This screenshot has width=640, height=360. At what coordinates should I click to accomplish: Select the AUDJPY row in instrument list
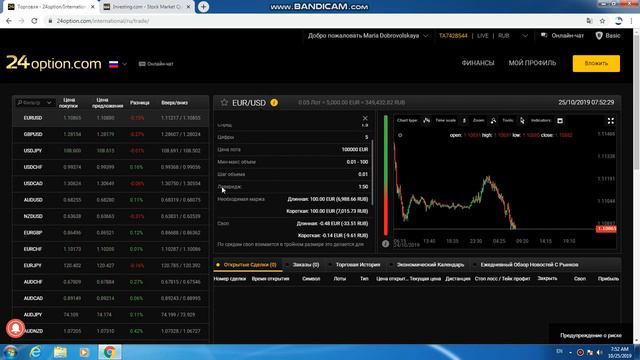point(111,314)
